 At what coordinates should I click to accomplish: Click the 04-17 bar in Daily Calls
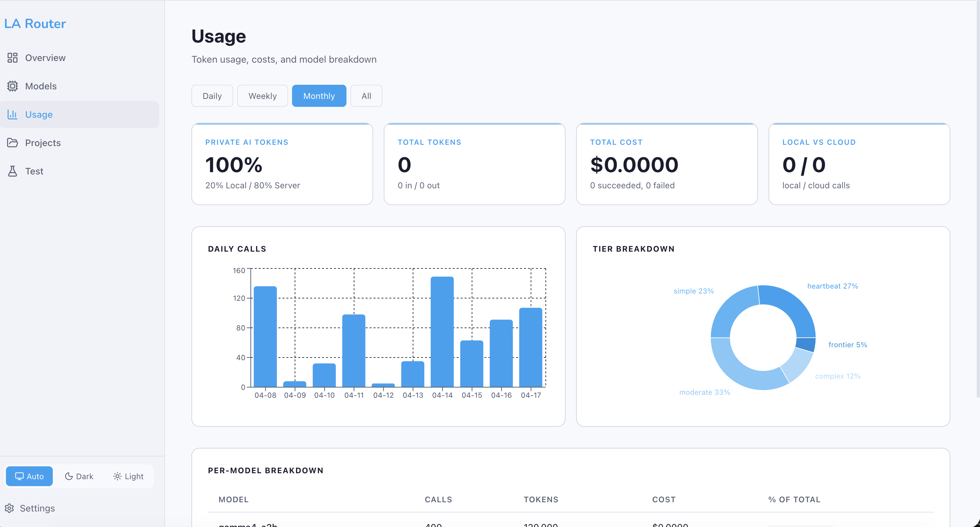[531, 348]
